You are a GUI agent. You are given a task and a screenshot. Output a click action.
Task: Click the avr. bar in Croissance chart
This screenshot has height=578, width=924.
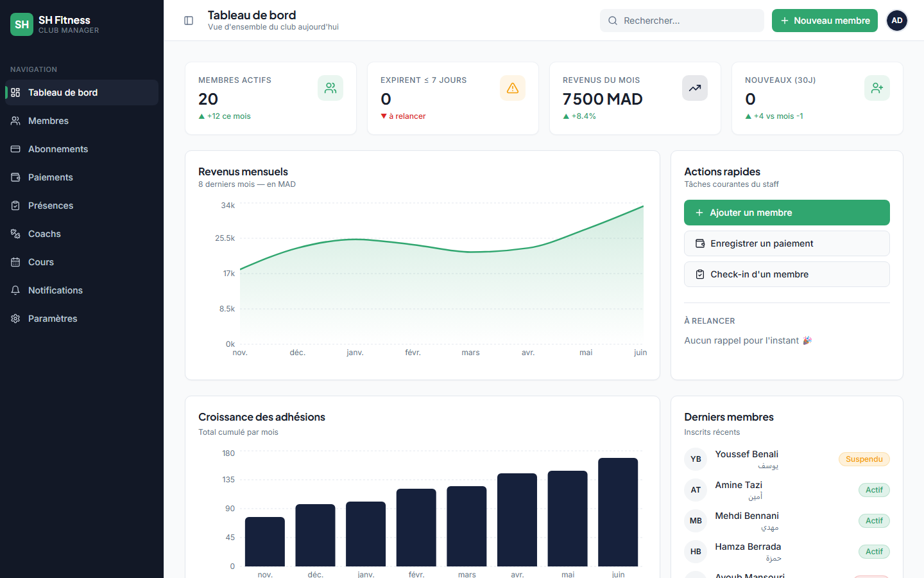(x=517, y=520)
